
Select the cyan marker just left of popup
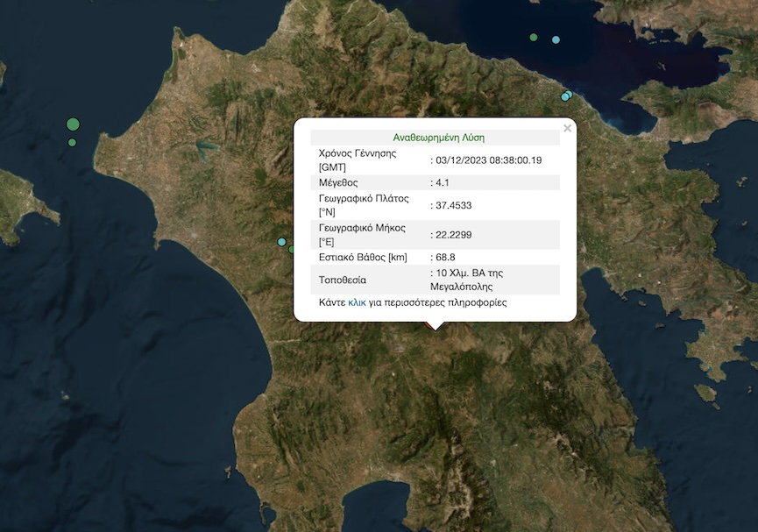click(282, 242)
